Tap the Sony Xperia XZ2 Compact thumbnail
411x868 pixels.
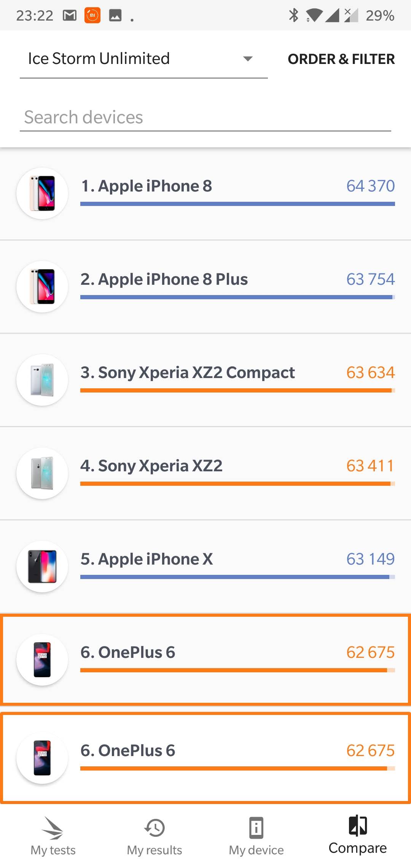tap(42, 380)
